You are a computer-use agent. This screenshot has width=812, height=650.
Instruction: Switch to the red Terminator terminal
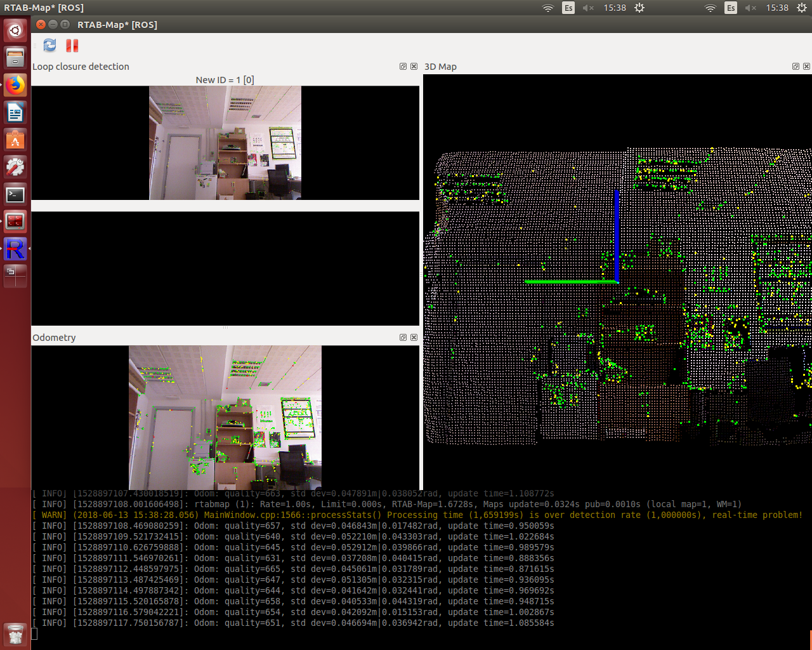[x=15, y=222]
